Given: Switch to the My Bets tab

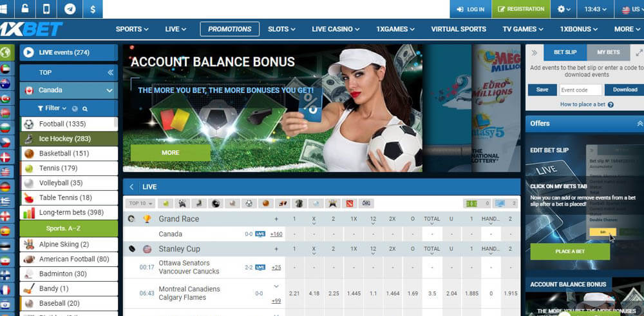Looking at the screenshot, I should click(608, 52).
